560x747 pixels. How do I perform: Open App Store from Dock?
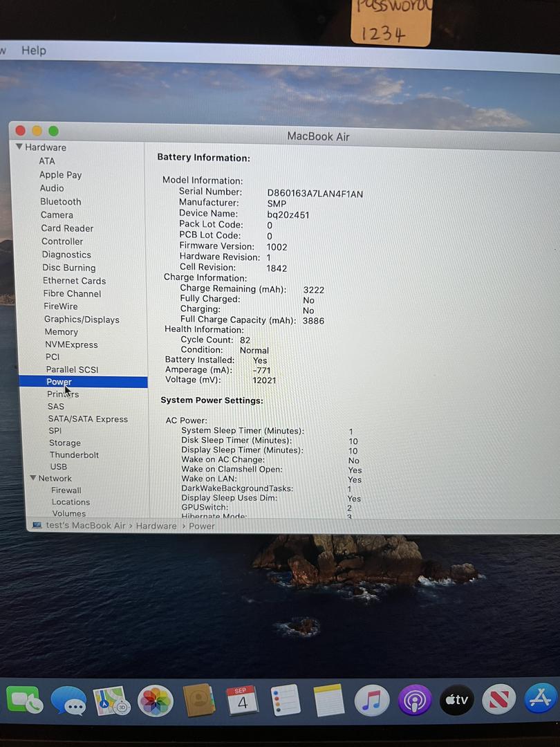tap(541, 698)
